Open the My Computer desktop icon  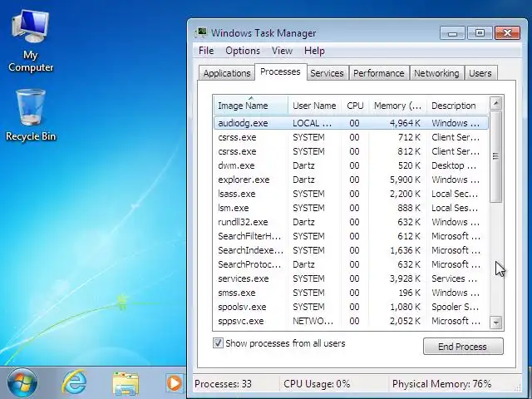click(x=31, y=41)
